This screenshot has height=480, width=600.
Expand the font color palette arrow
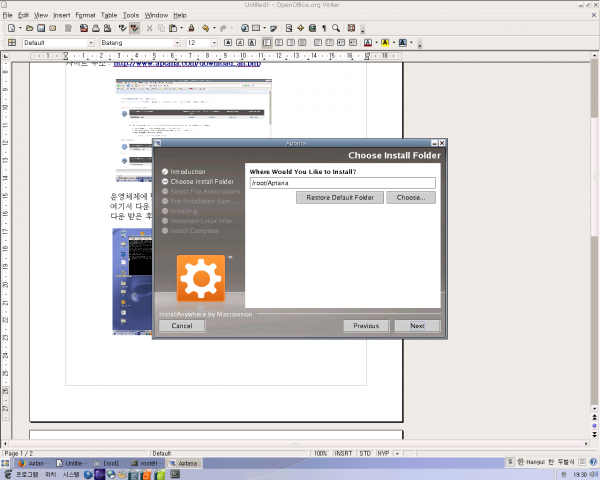(376, 42)
